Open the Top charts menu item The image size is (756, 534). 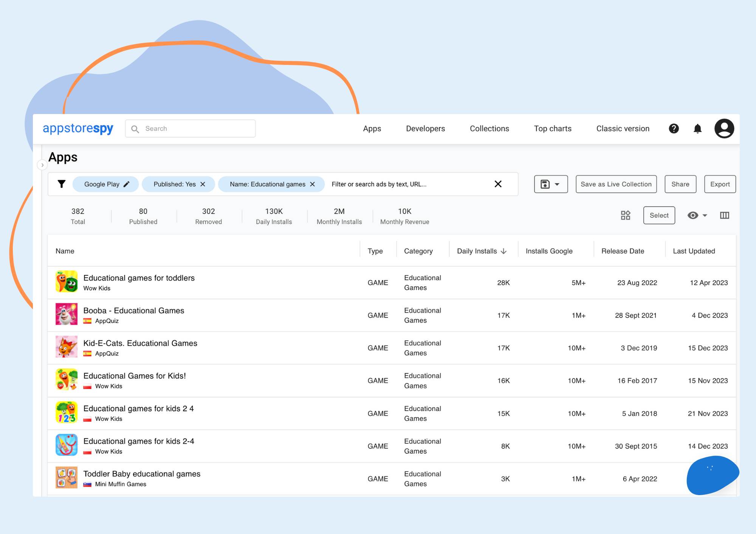click(553, 128)
